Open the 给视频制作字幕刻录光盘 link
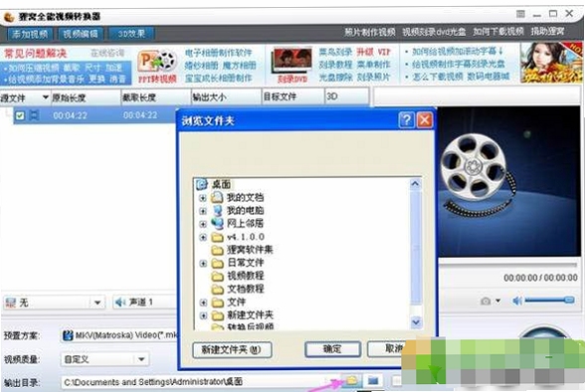The image size is (585, 392). click(459, 64)
